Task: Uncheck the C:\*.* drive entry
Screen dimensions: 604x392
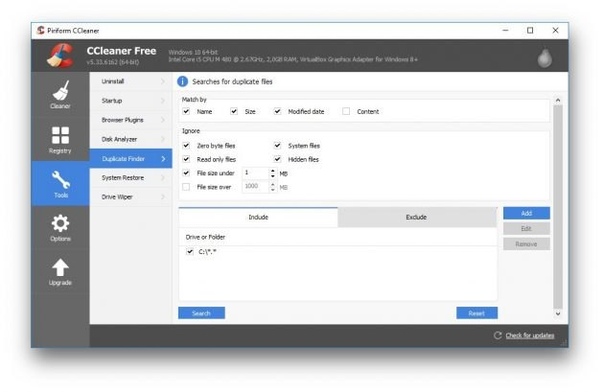Action: pyautogui.click(x=190, y=252)
